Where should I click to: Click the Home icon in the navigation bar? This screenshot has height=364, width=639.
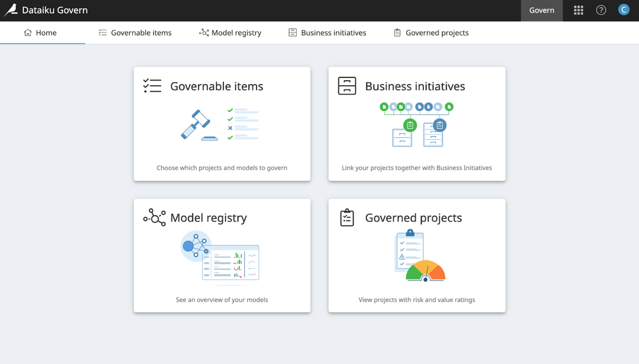(27, 33)
